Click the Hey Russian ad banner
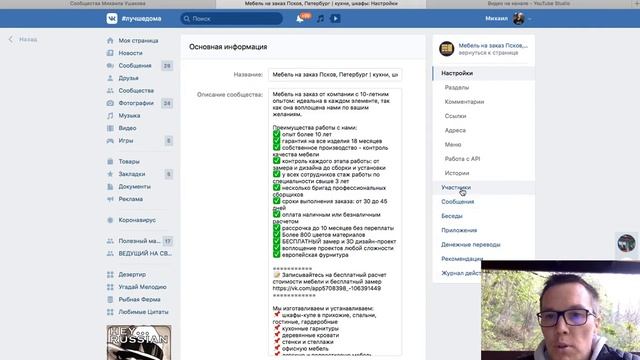The height and width of the screenshot is (360, 640). point(139,342)
